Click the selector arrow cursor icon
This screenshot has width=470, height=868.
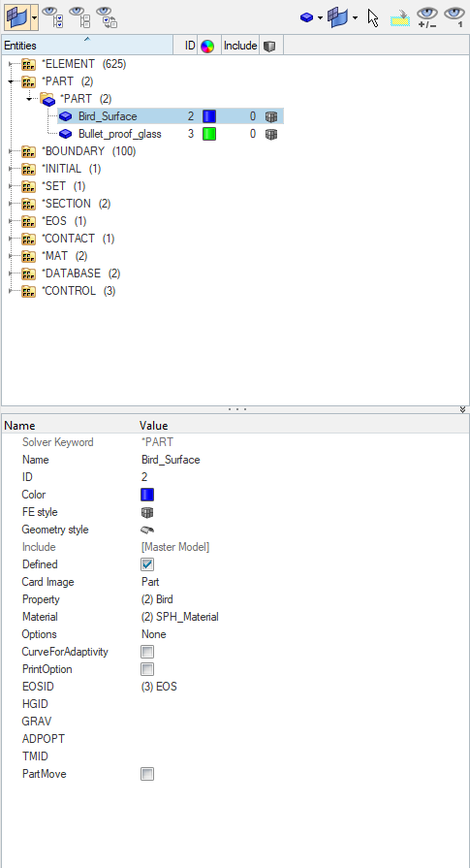tap(373, 17)
